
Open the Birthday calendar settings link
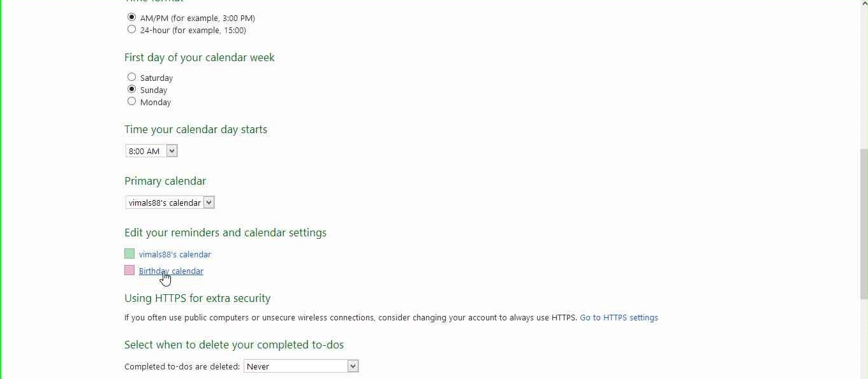[x=171, y=271]
